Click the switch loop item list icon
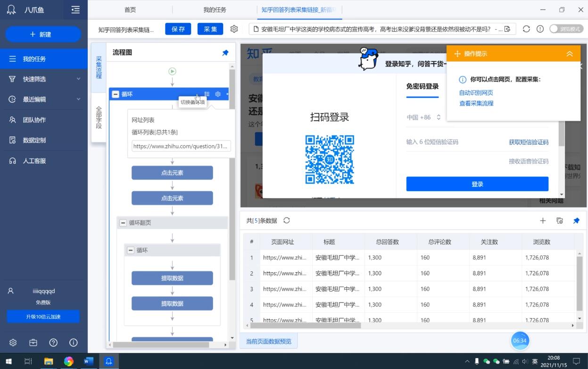Viewport: 588px width, 369px height. click(207, 94)
